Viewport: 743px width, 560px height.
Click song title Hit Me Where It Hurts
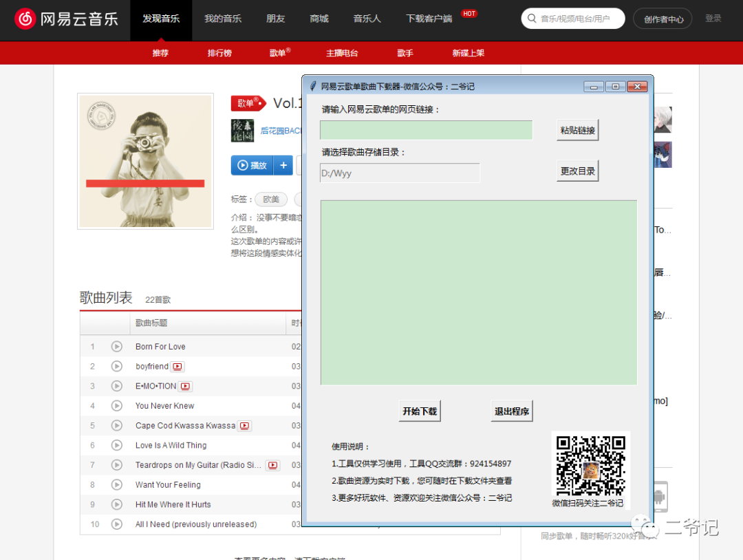[x=173, y=504]
